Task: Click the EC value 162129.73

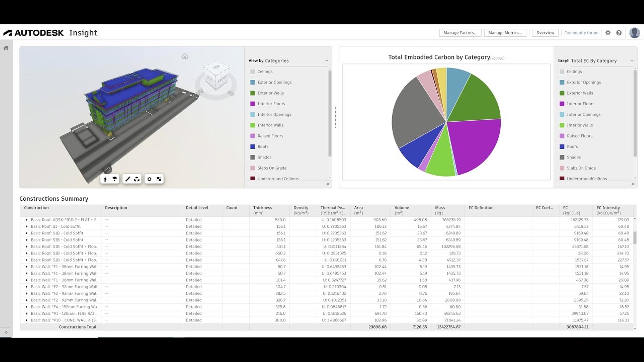Action: (580, 220)
